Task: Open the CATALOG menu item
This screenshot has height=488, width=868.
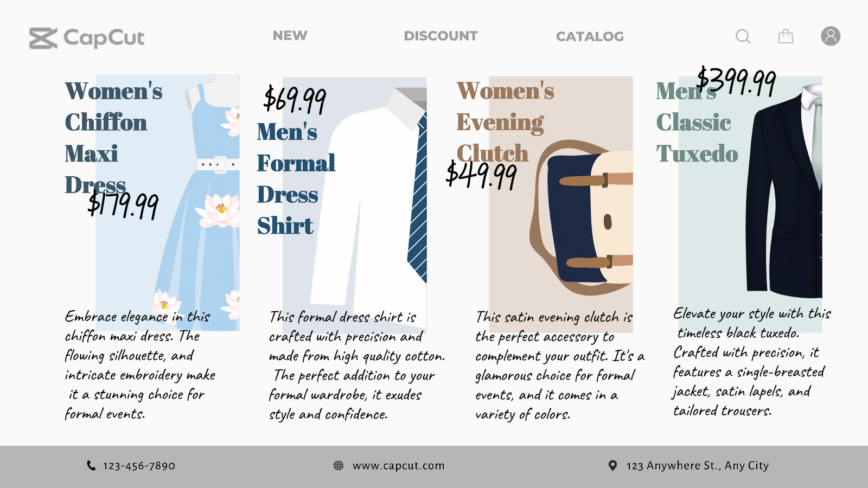Action: click(x=590, y=37)
